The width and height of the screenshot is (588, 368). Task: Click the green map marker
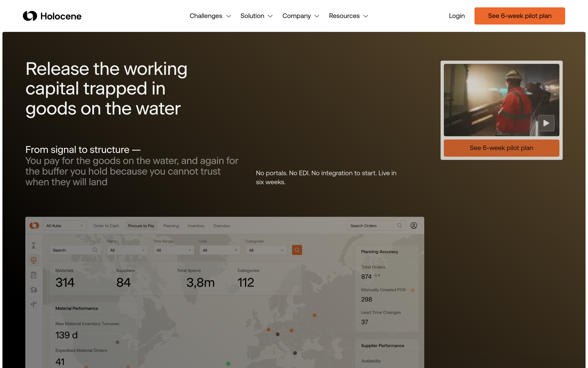point(228,364)
